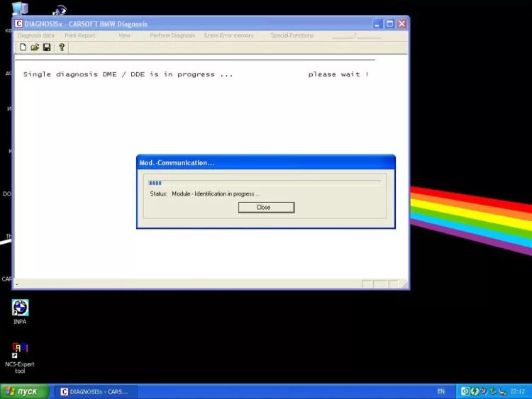Click the Open folder toolbar icon
This screenshot has width=532, height=399.
tap(35, 47)
